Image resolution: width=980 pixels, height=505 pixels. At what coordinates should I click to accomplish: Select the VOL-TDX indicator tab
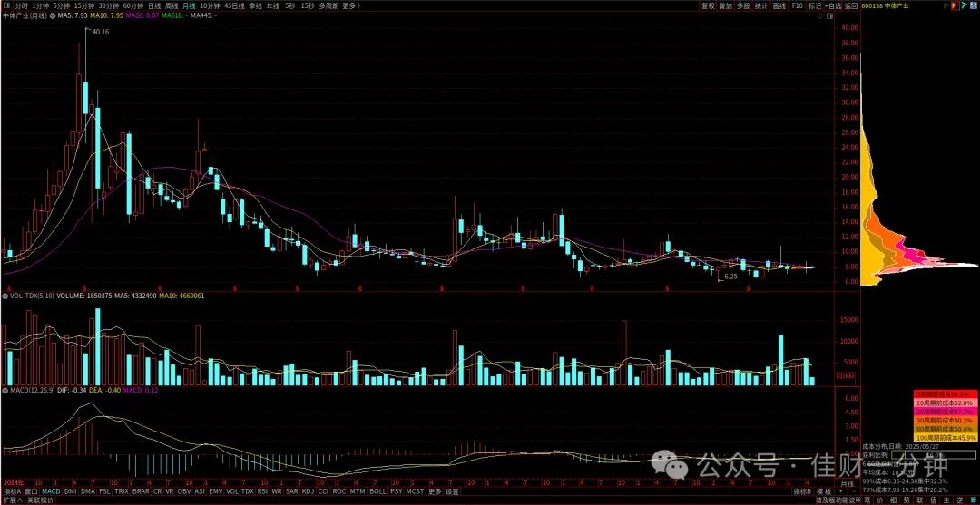click(240, 491)
